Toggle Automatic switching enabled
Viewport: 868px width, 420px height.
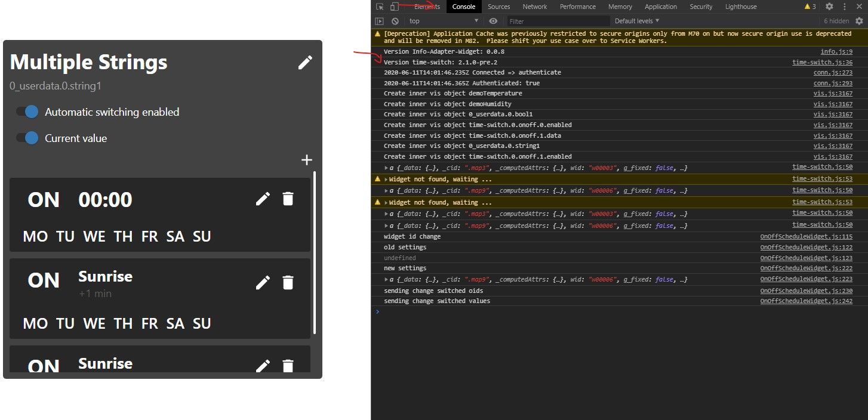(x=27, y=112)
